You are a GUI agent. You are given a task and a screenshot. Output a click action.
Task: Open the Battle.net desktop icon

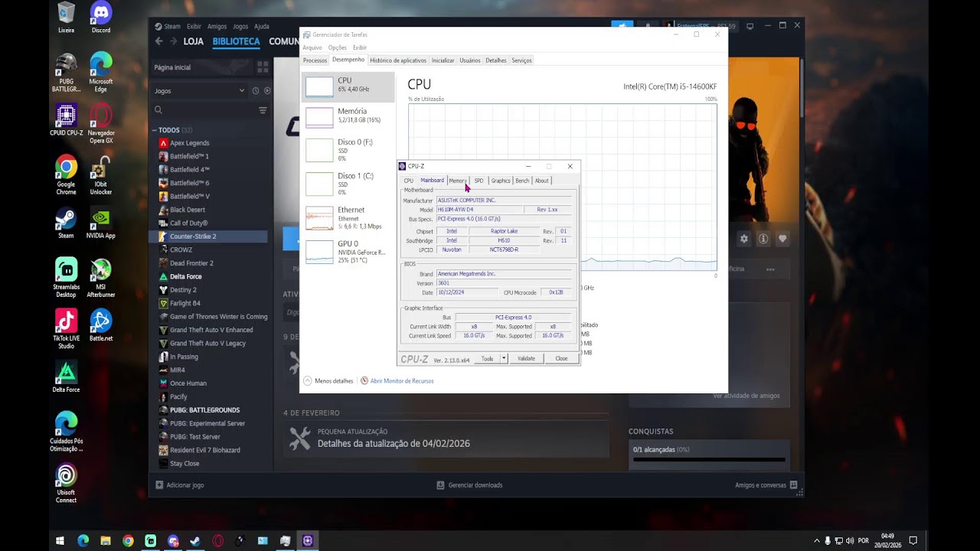point(101,325)
